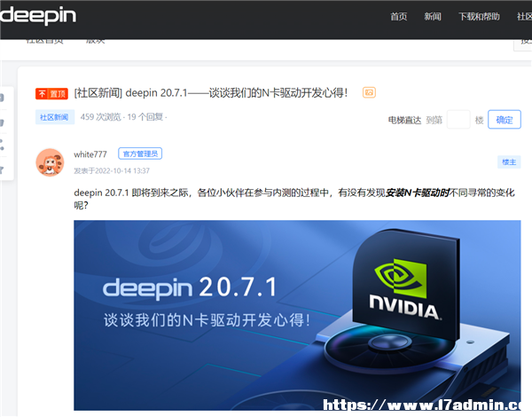Click the 19 个回复 reply count
The image size is (532, 417).
(x=145, y=117)
